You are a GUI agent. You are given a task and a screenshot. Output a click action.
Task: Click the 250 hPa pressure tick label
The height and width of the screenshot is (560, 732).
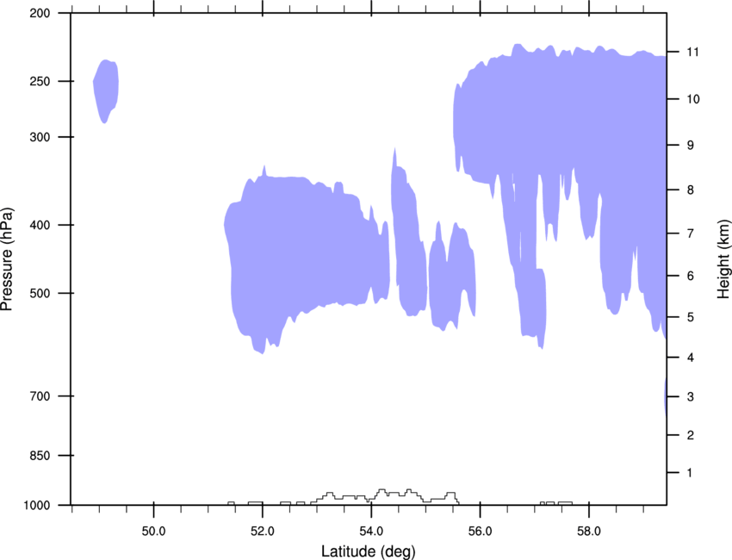[x=40, y=81]
